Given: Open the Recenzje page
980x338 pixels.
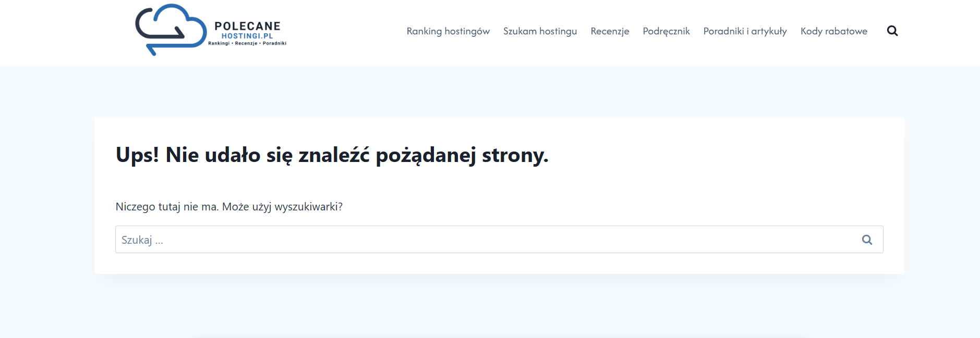Looking at the screenshot, I should coord(609,31).
